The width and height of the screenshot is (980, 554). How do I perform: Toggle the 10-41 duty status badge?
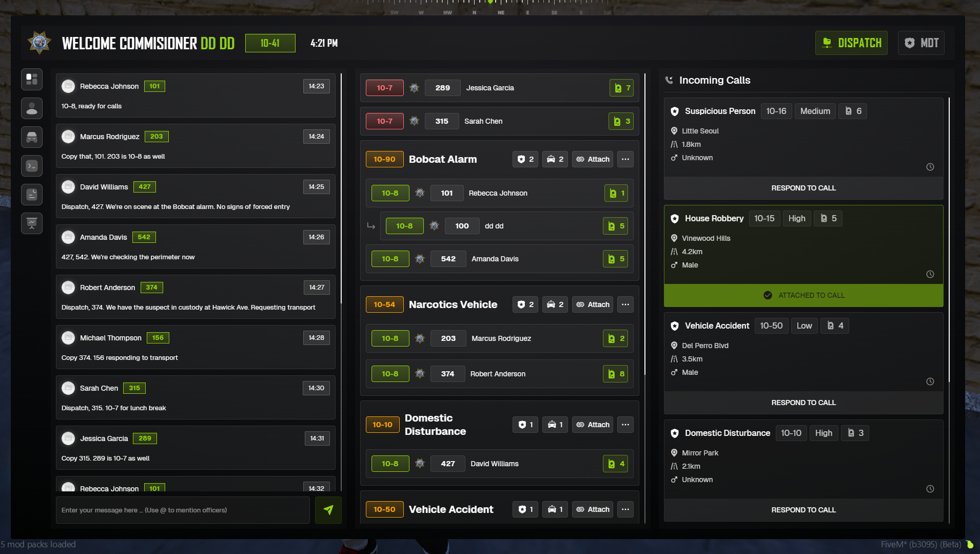(270, 43)
